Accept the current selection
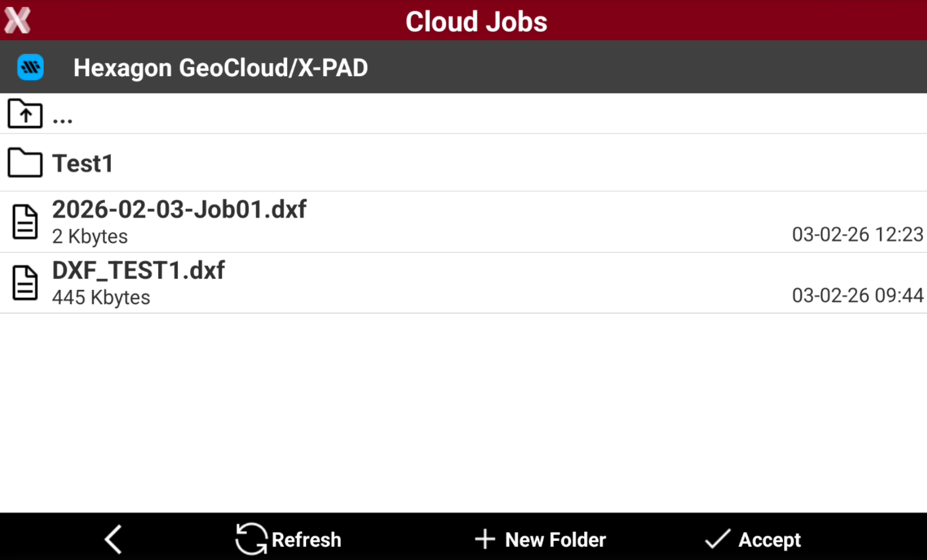Viewport: 927px width, 560px height. [x=753, y=540]
